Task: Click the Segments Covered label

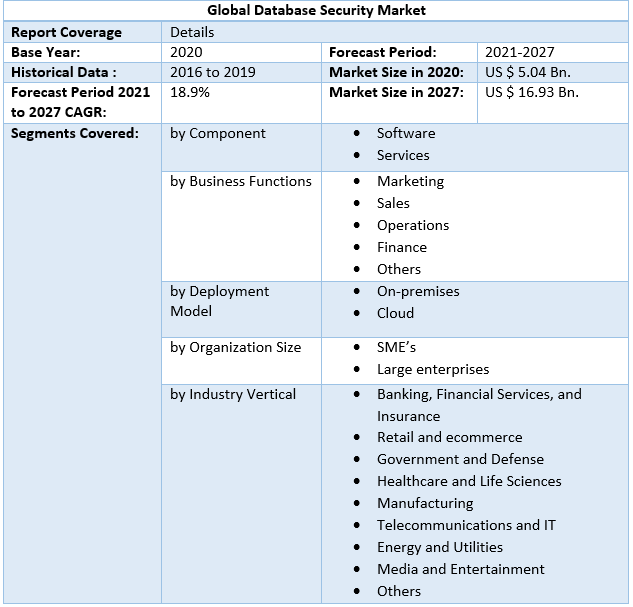Action: 74,133
